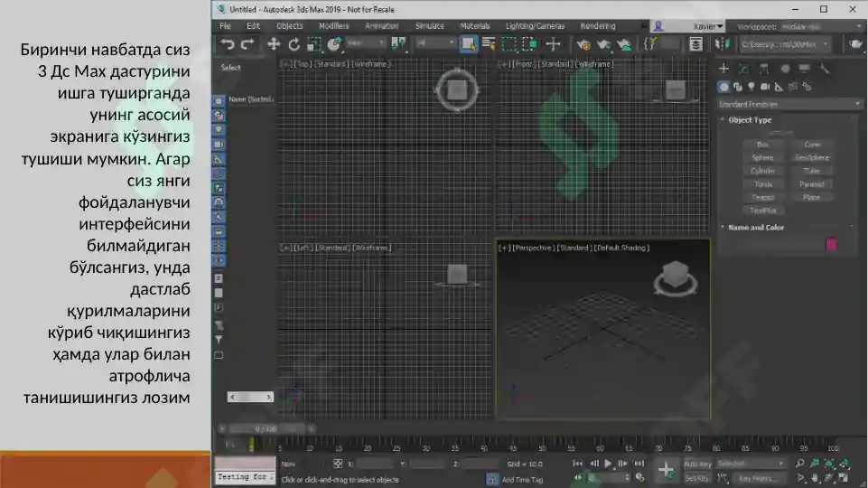Open the Animation menu

[381, 26]
